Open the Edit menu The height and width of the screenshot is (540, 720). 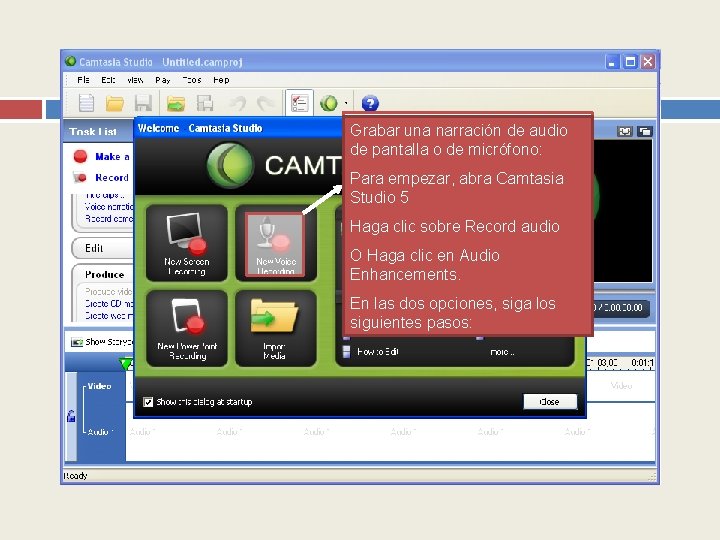click(x=108, y=80)
